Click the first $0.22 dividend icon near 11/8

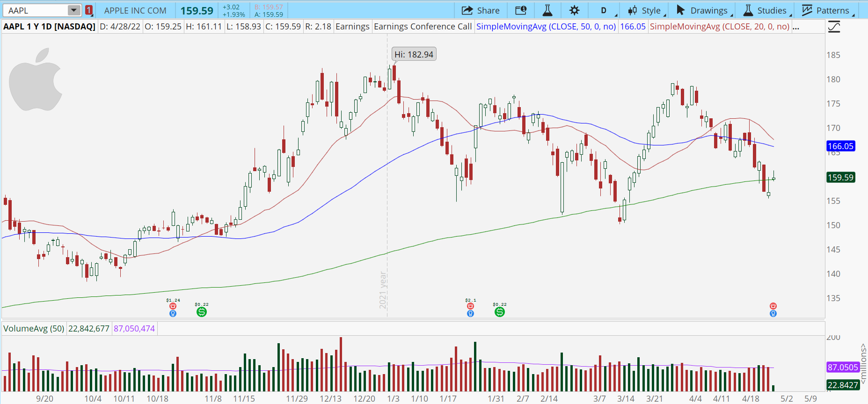tap(202, 311)
